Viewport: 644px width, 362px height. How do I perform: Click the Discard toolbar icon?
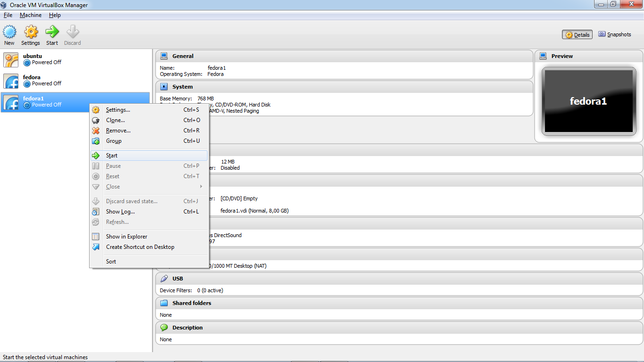click(x=73, y=32)
